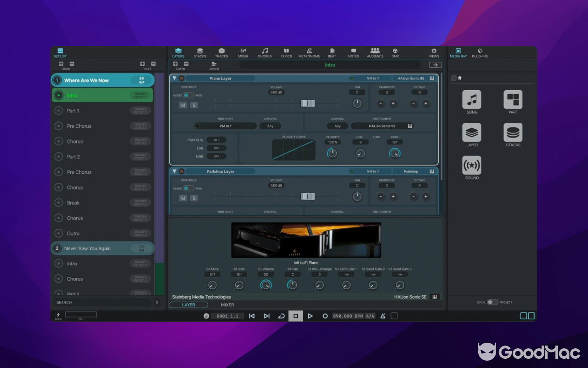This screenshot has height=368, width=588.
Task: Open the STACKS view in the toolbar
Action: pos(200,52)
